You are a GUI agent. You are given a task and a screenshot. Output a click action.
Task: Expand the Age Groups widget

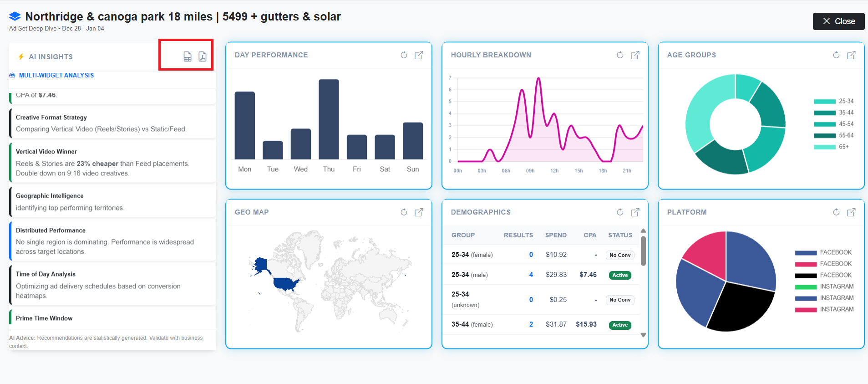pos(851,55)
